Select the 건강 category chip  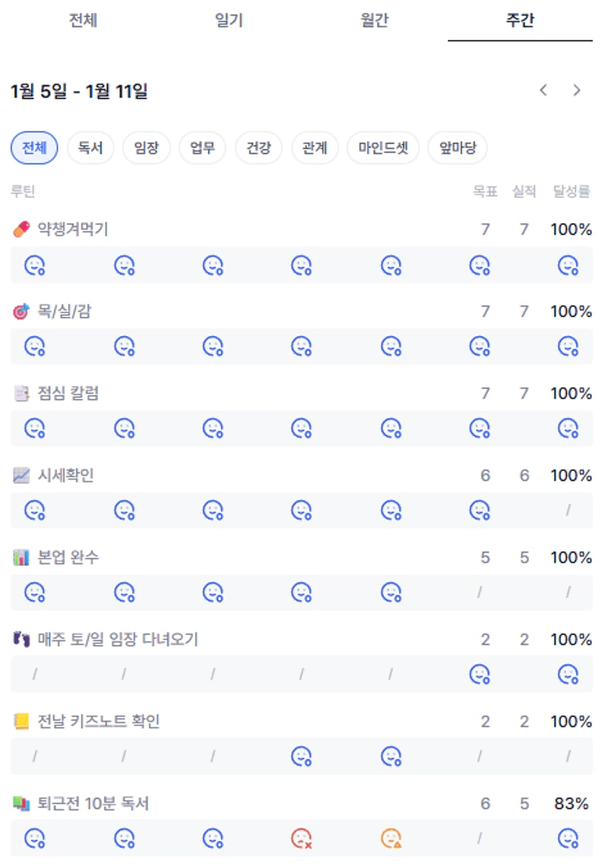[x=259, y=149]
